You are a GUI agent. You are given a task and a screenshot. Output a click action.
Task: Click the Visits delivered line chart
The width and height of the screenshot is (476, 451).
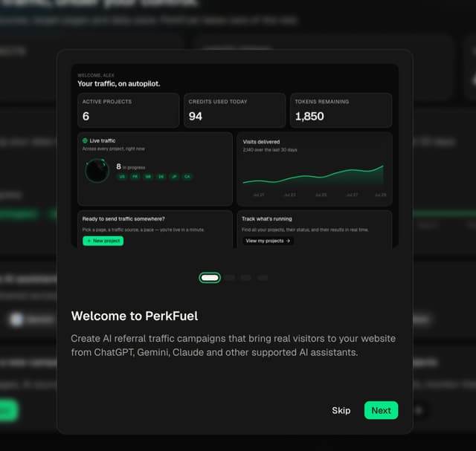click(313, 176)
